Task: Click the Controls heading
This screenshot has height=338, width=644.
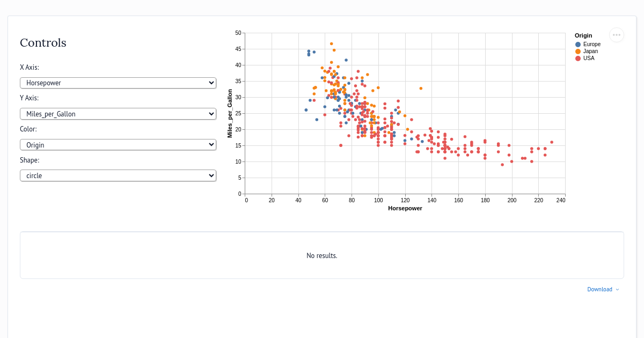Action: point(43,43)
